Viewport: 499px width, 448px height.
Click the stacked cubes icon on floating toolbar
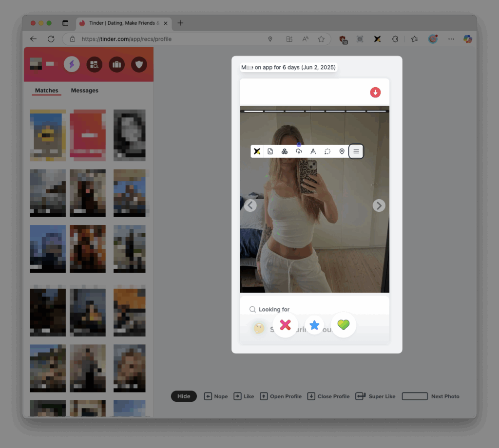(285, 151)
